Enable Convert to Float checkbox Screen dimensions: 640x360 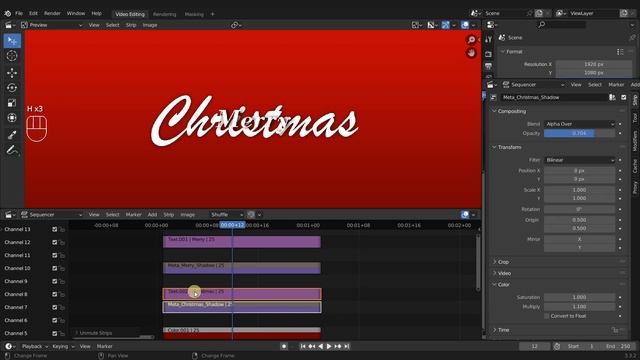point(547,316)
